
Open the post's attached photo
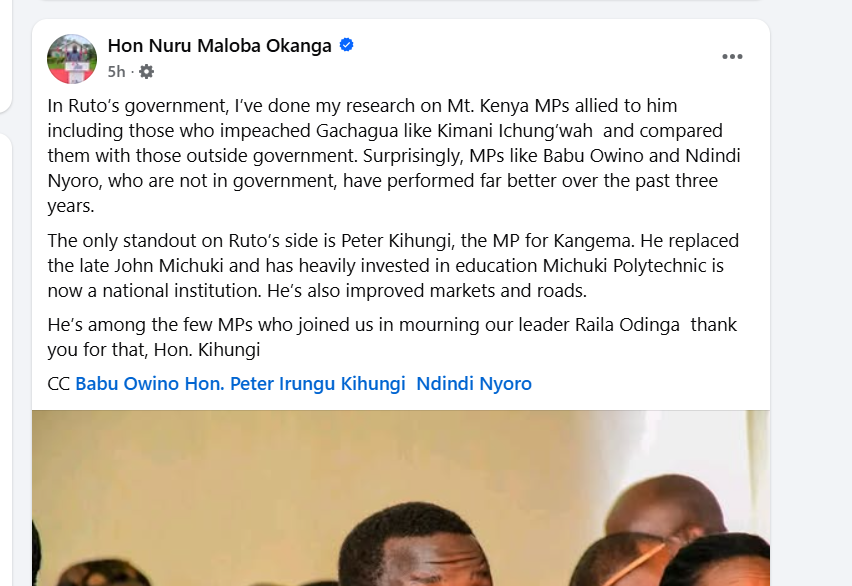pyautogui.click(x=400, y=500)
